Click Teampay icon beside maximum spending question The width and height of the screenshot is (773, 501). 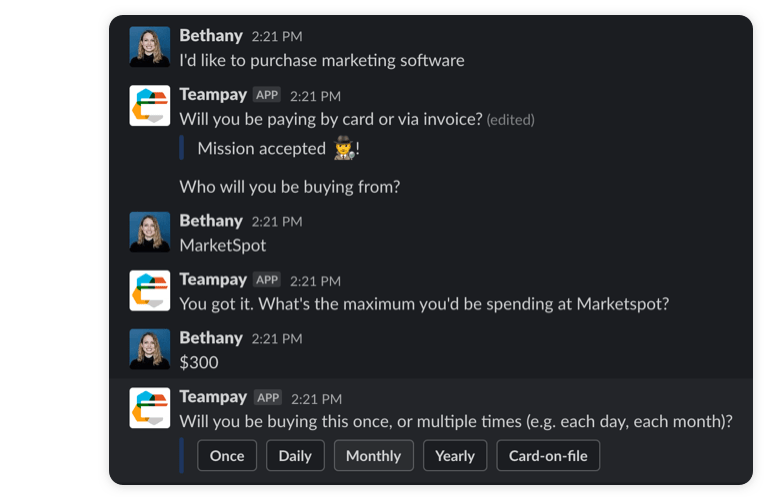150,290
